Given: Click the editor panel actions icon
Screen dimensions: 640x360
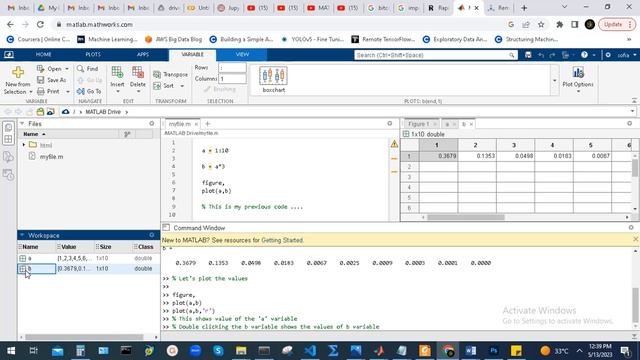Looking at the screenshot, I should (x=390, y=123).
